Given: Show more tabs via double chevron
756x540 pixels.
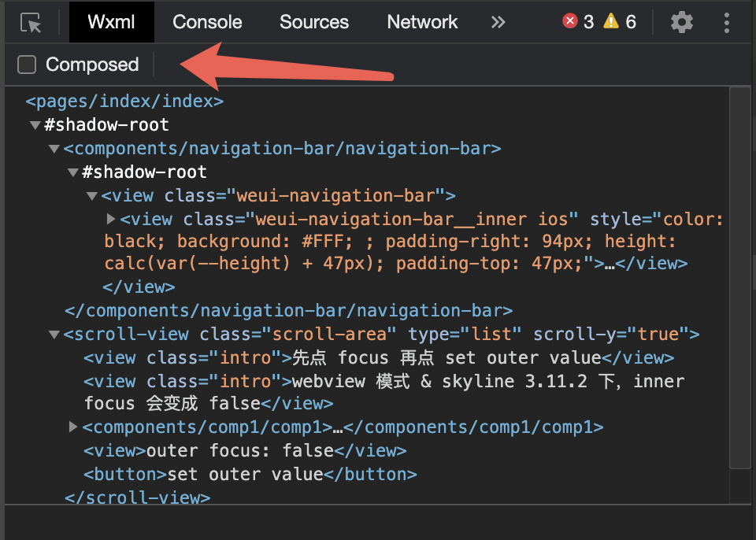Looking at the screenshot, I should (498, 22).
